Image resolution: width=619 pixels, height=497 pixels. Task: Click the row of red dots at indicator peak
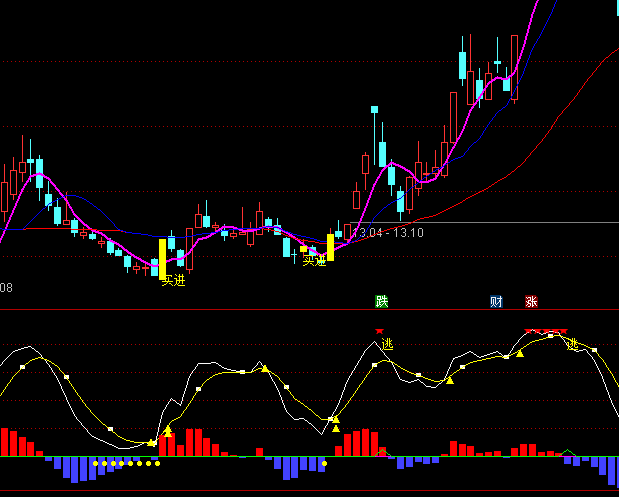click(x=547, y=330)
